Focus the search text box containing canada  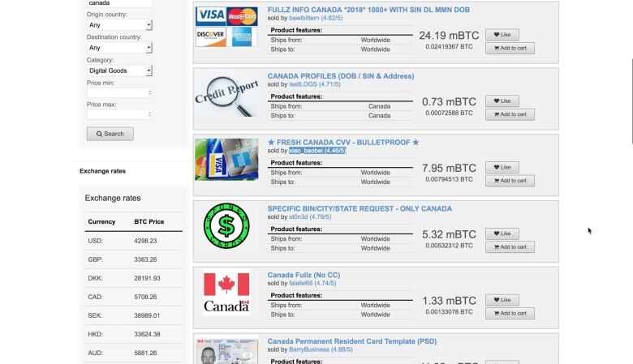tap(119, 3)
